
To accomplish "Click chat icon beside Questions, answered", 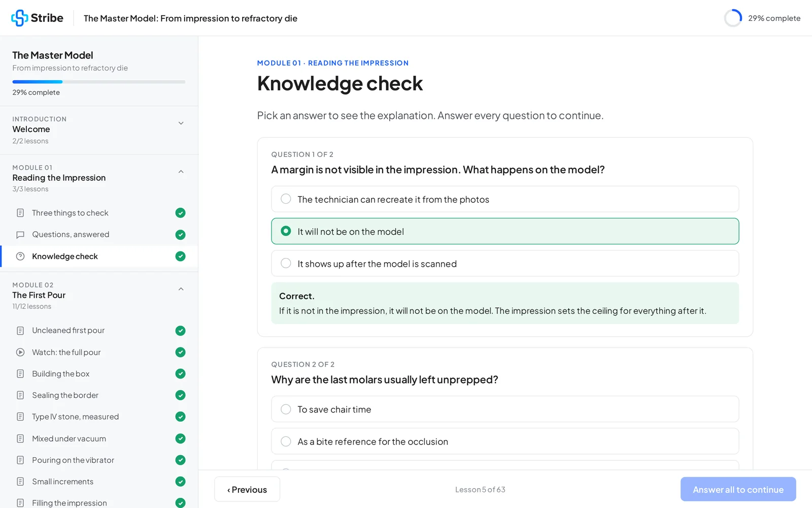I will [20, 235].
